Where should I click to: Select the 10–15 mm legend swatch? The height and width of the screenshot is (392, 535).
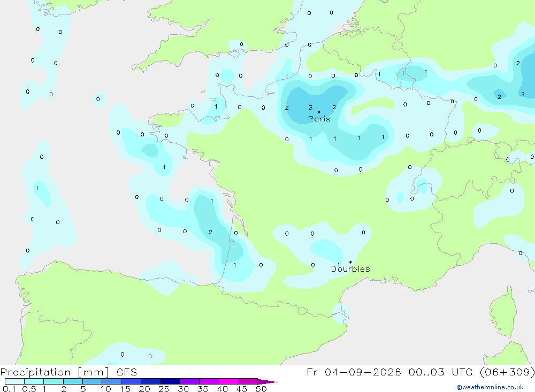click(x=112, y=381)
